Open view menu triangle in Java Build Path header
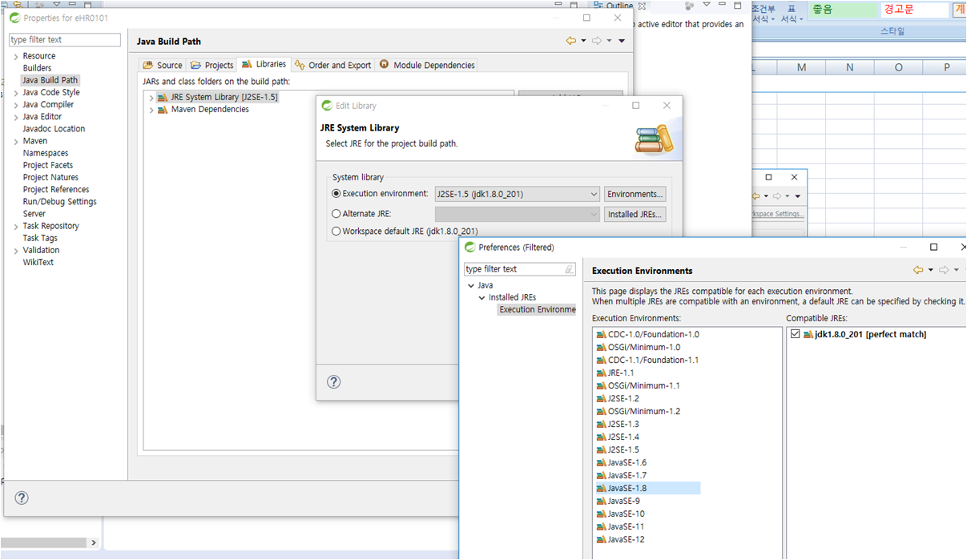Image resolution: width=967 pixels, height=560 pixels. pyautogui.click(x=622, y=41)
